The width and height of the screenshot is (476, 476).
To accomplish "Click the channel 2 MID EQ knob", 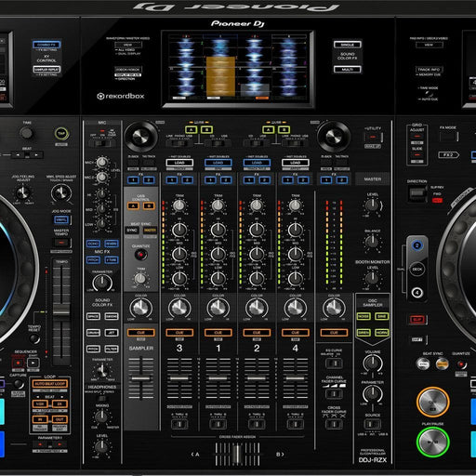I will [x=257, y=254].
